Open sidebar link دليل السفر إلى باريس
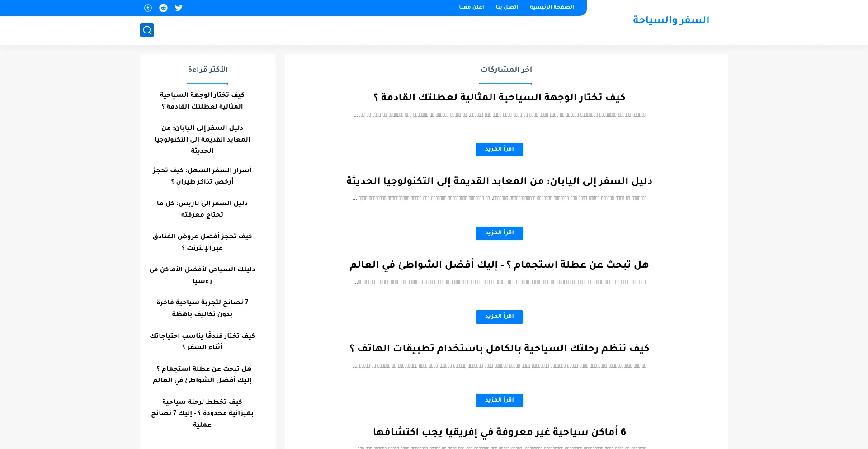The image size is (868, 449). point(202,209)
